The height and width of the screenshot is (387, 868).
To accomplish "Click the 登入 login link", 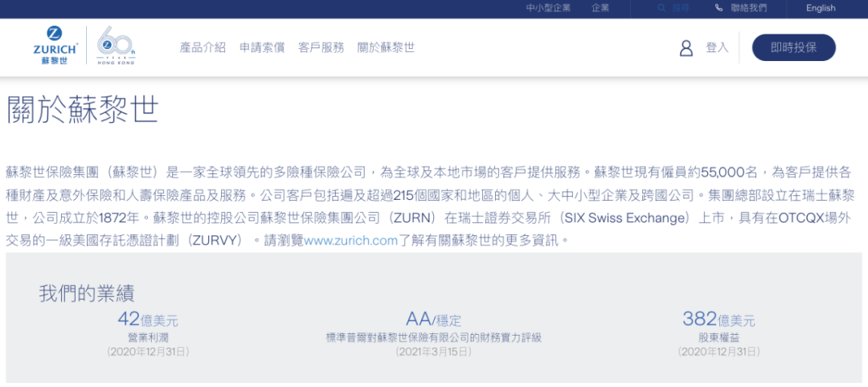I will (x=716, y=47).
